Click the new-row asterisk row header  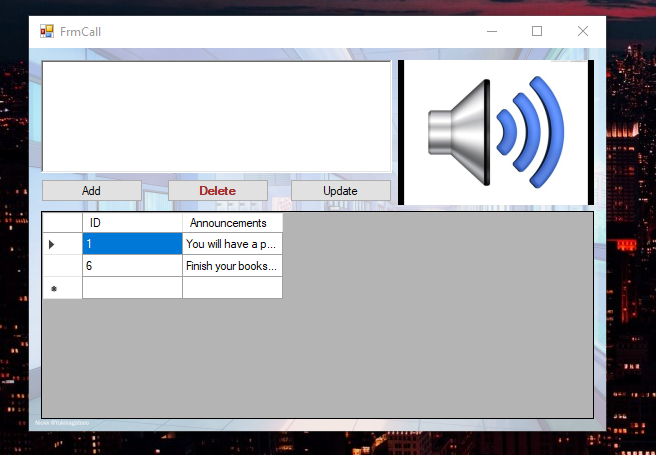pyautogui.click(x=62, y=288)
